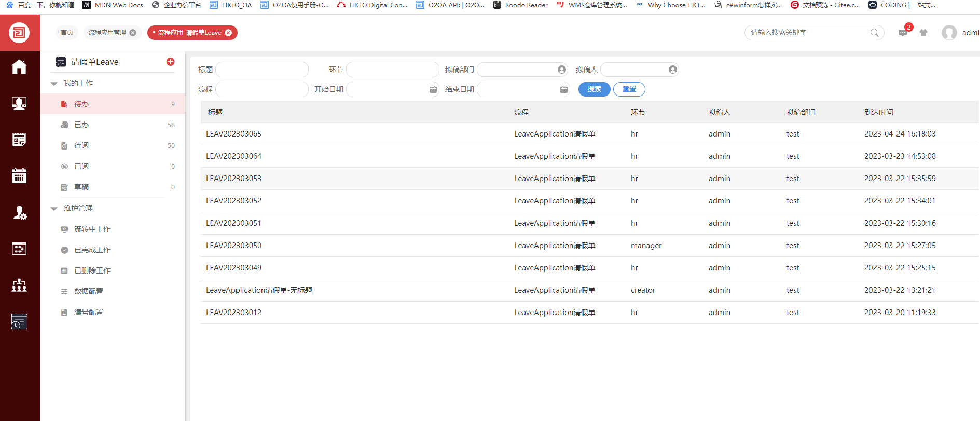Click the red plus to start a new leave request

point(170,62)
